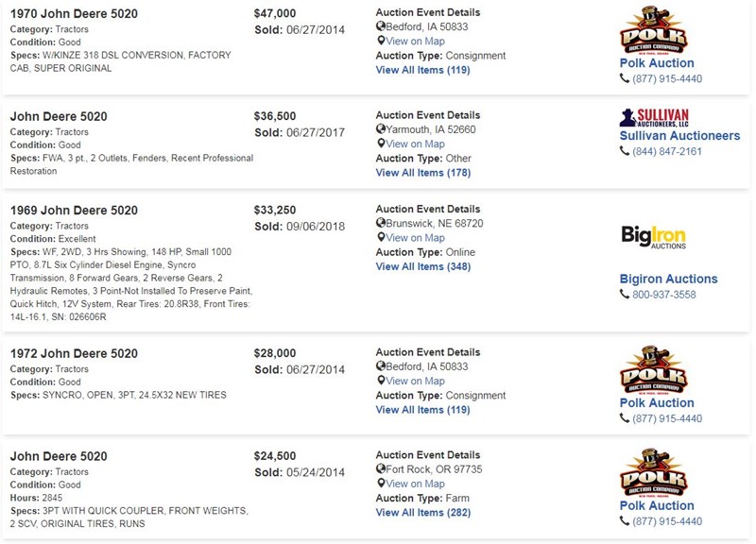Click the Polk Auction logo for 1970 listing
Viewport: 756px width, 544px height.
tap(654, 30)
